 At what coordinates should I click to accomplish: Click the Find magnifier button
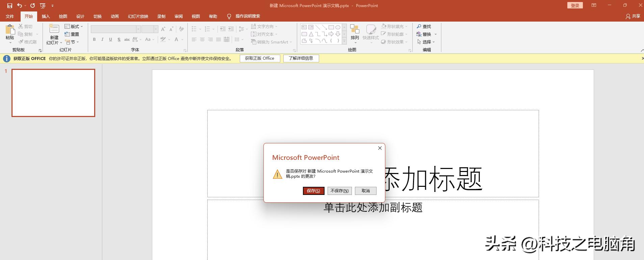424,26
